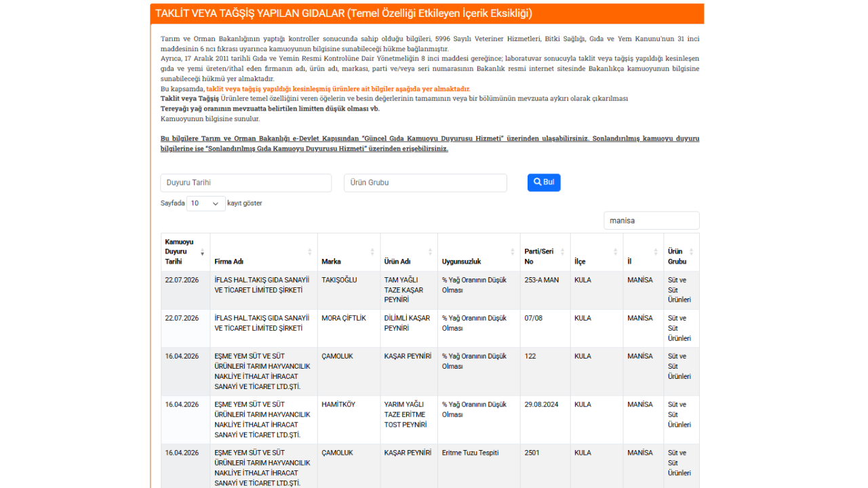This screenshot has width=868, height=488.
Task: Click batch number 253-A MAN
Action: point(542,280)
